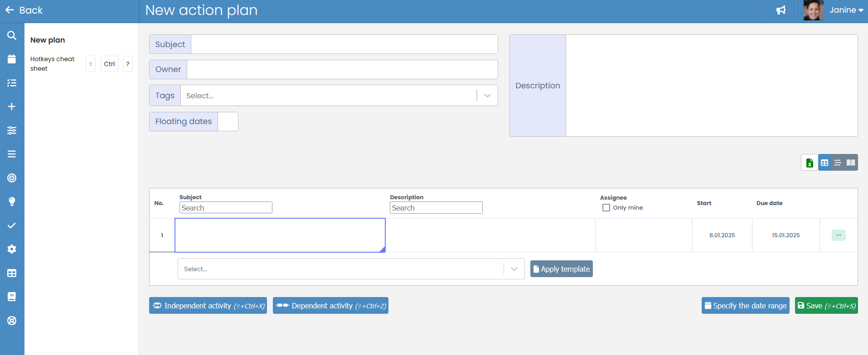Click the Apply template button

click(561, 269)
